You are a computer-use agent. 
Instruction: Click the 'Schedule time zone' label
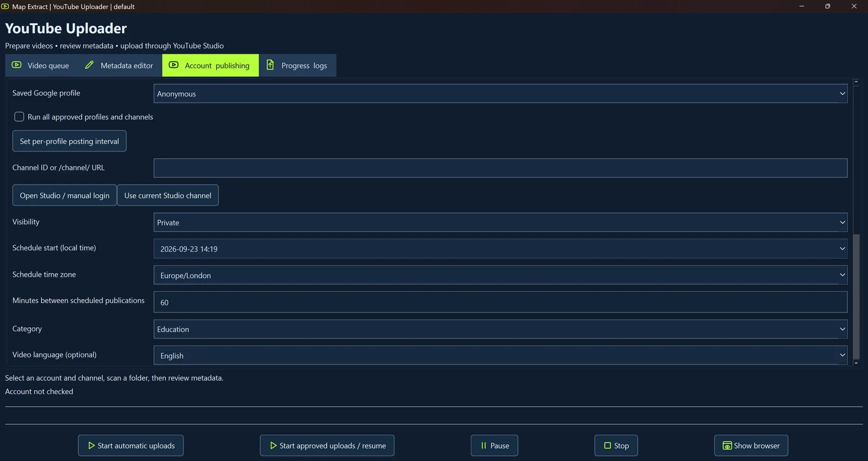(x=44, y=274)
